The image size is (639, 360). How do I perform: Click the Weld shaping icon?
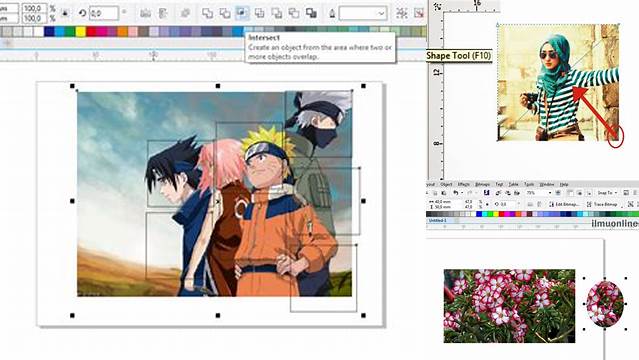[207, 13]
